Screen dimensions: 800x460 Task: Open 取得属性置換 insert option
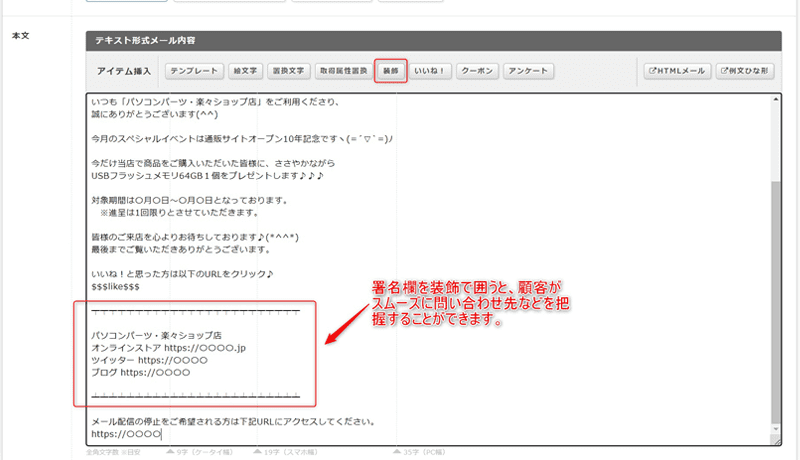[x=343, y=71]
